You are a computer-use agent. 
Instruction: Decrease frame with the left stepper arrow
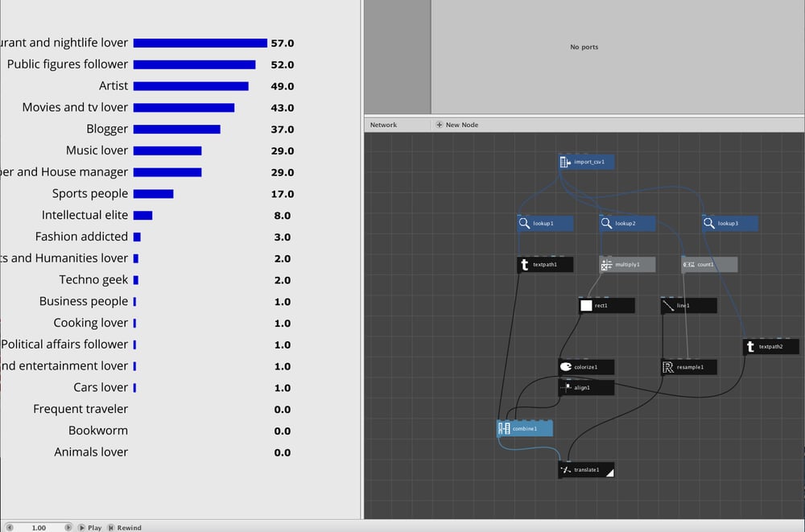point(9,527)
